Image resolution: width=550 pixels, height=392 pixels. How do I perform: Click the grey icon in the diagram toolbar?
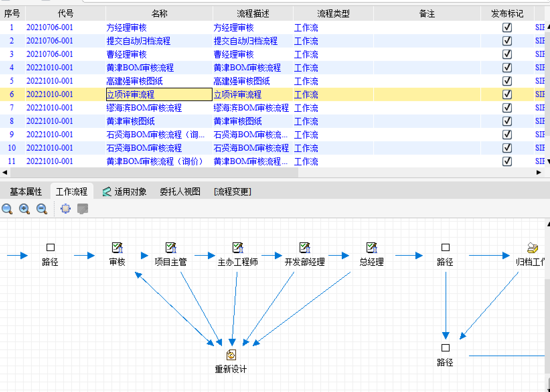coord(83,209)
